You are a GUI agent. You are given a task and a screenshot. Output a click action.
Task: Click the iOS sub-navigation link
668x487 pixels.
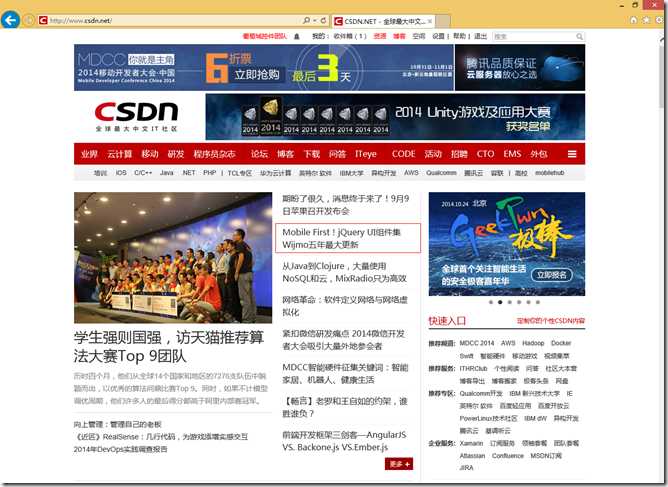121,173
